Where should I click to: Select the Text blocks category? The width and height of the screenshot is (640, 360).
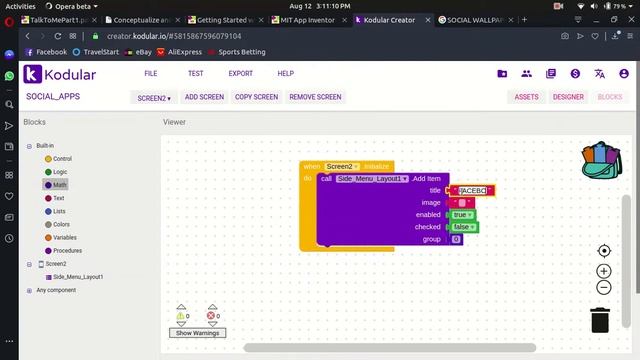pos(54,198)
